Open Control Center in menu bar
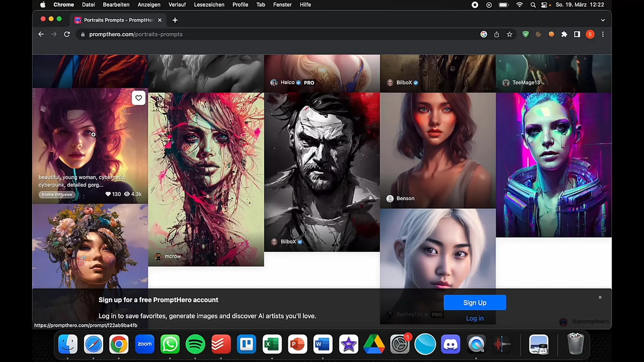This screenshot has width=644, height=362. pyautogui.click(x=544, y=5)
